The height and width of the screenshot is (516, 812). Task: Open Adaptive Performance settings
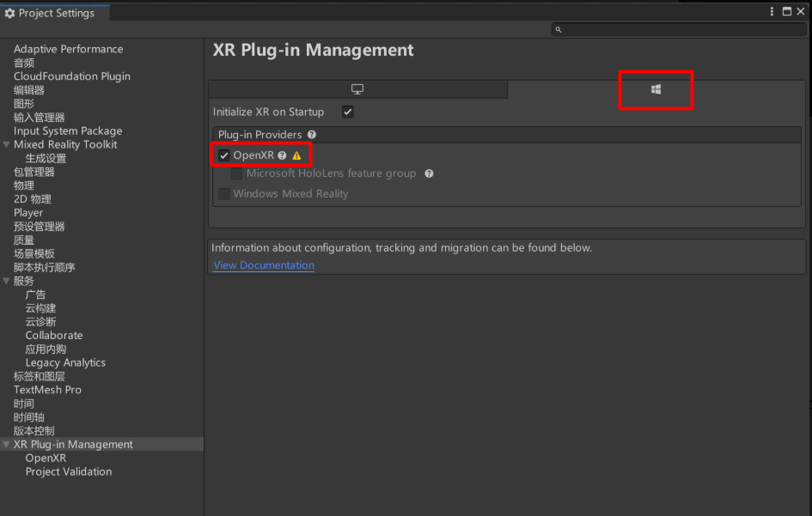(69, 49)
